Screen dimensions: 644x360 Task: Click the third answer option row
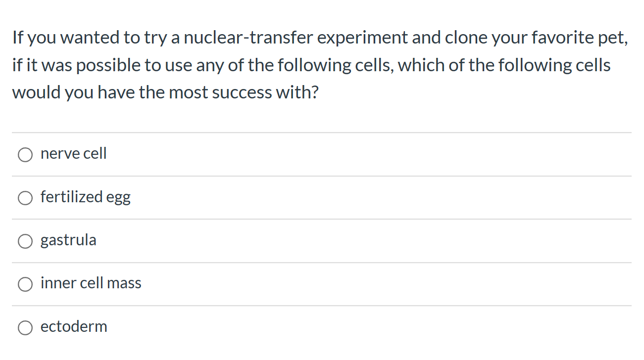(322, 240)
